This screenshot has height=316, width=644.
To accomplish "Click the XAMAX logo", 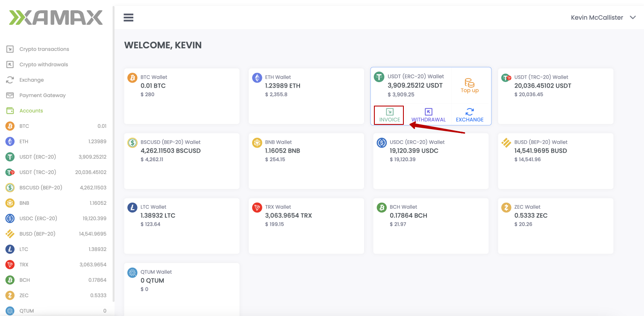I will tap(56, 18).
